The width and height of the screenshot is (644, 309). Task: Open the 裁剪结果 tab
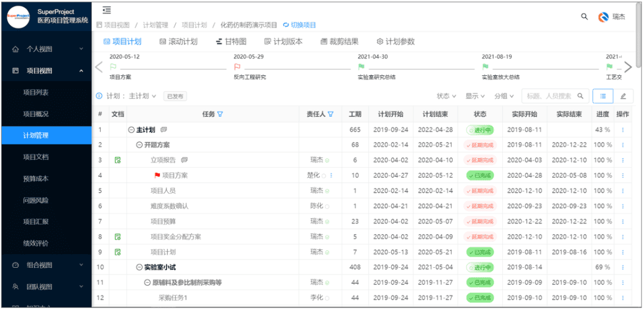tap(339, 42)
